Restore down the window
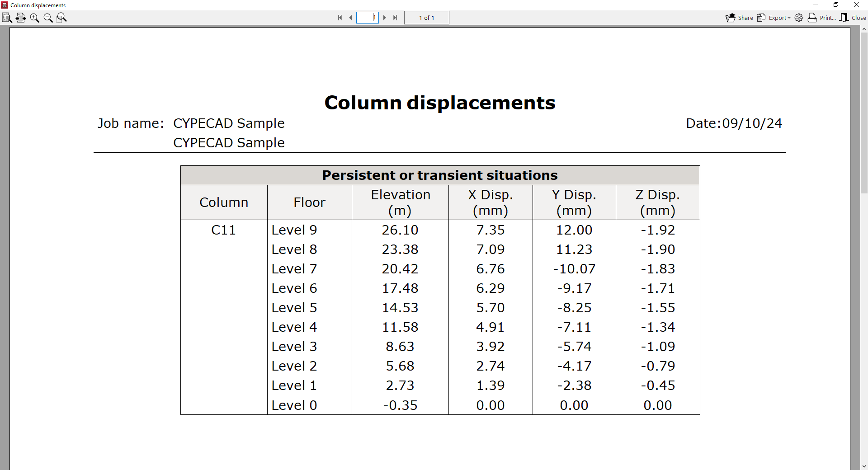This screenshot has height=470, width=868. point(836,5)
